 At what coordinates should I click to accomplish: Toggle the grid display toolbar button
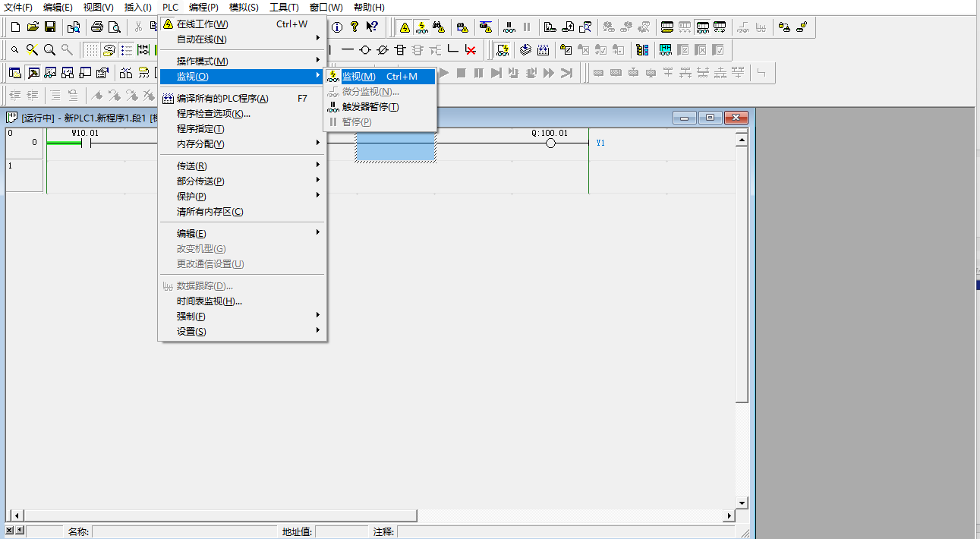(91, 50)
